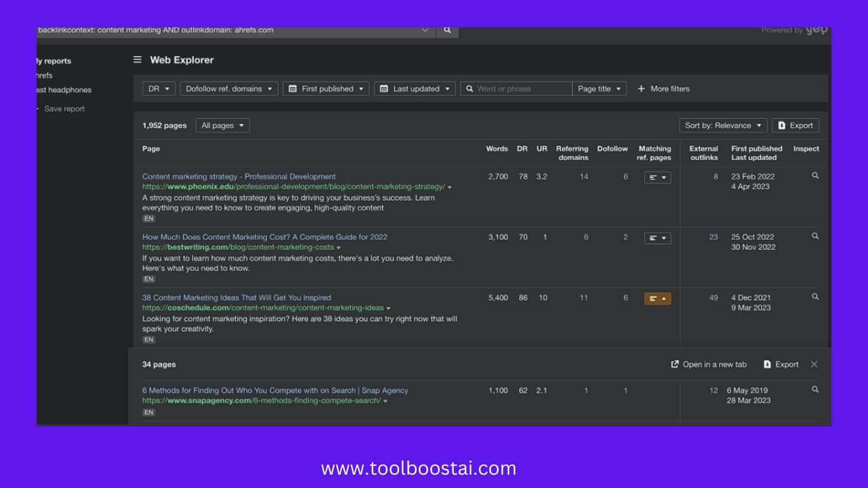Click Open in a new tab
This screenshot has width=868, height=488.
pos(709,365)
